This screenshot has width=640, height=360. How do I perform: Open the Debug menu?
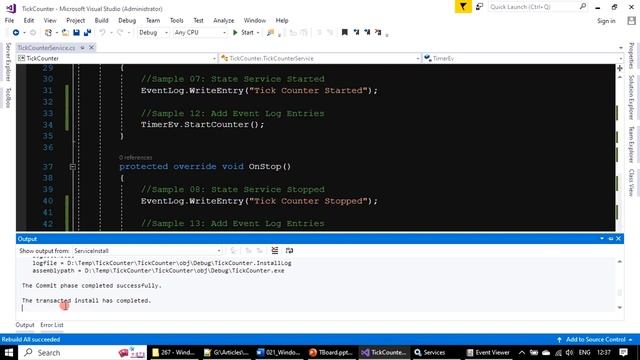[127, 20]
